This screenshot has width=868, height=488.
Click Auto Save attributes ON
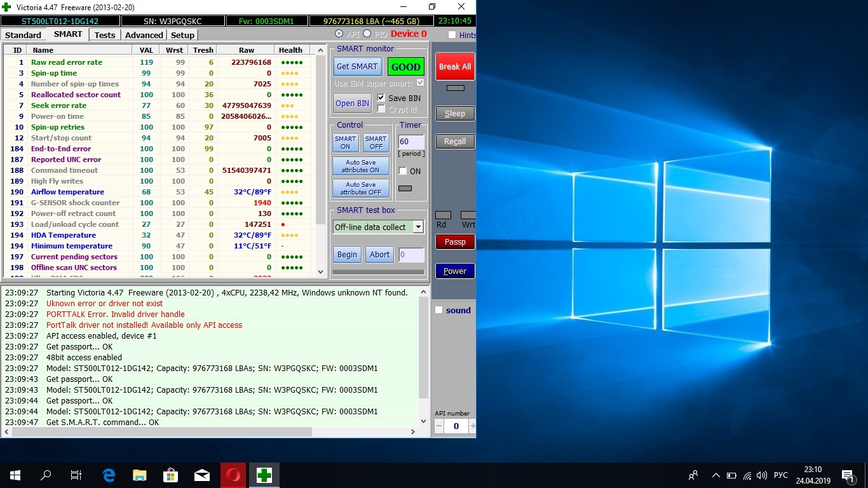361,166
